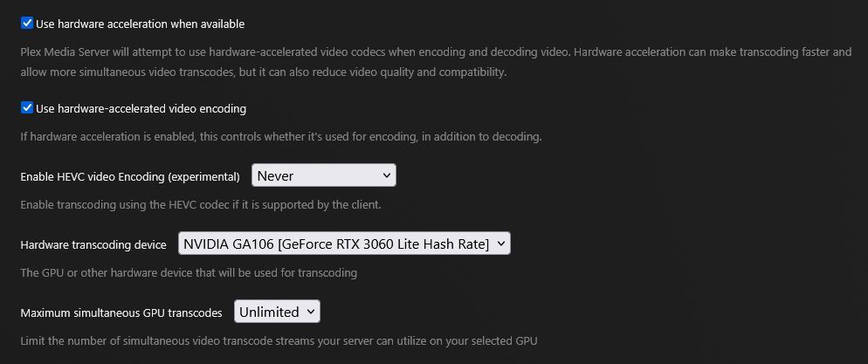The height and width of the screenshot is (364, 868).
Task: Click the chevron arrow next to Unlimited
Action: click(x=311, y=312)
